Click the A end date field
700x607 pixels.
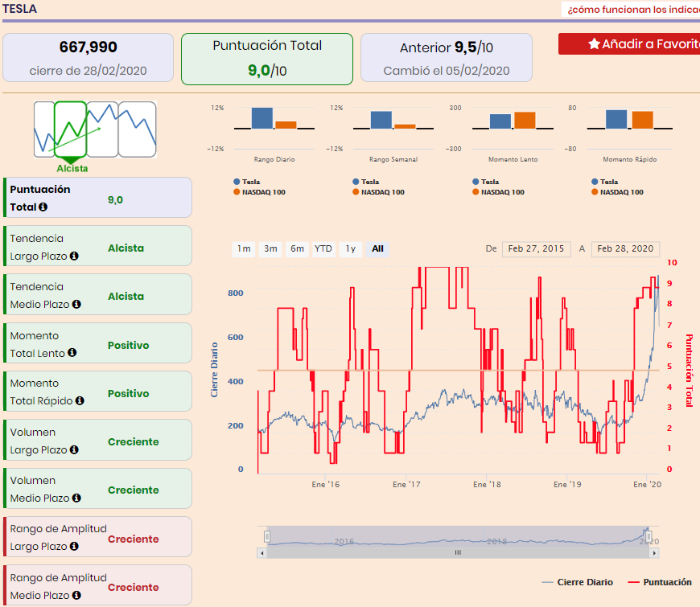(625, 249)
